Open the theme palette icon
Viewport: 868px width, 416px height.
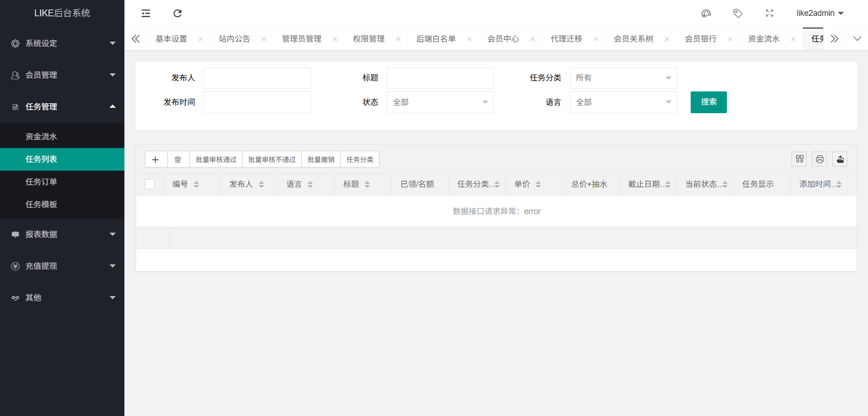(x=706, y=13)
